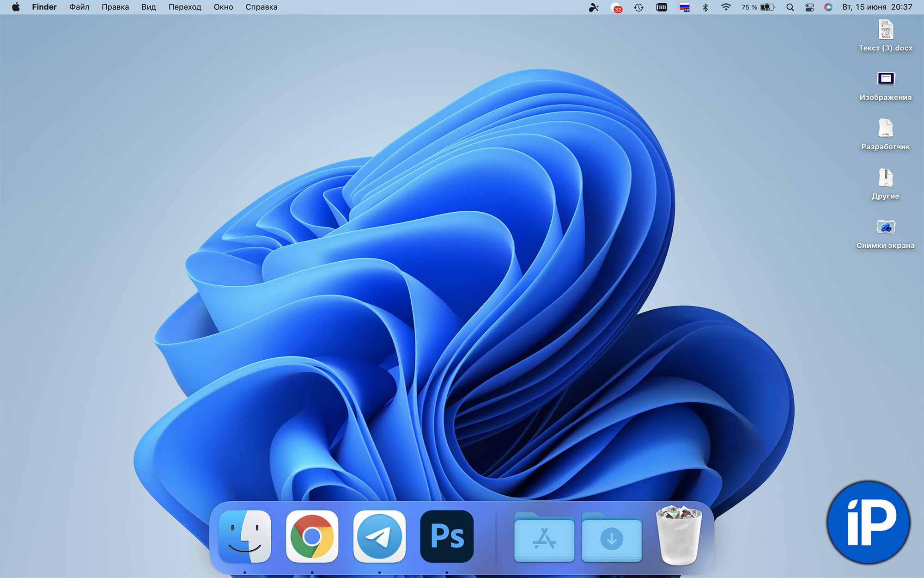Switch keyboard layout via Russian flag

pos(684,7)
